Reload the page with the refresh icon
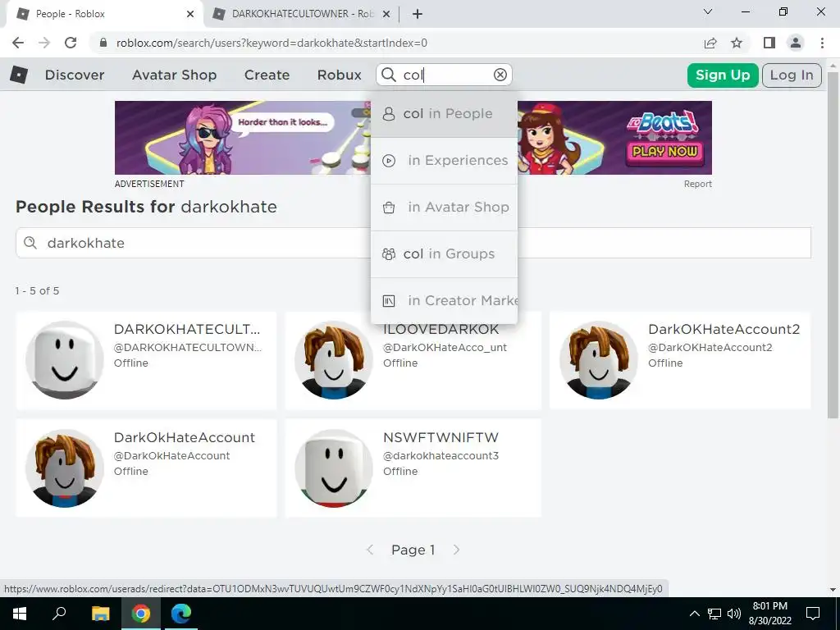Screen dimensions: 840x630 pyautogui.click(x=71, y=43)
